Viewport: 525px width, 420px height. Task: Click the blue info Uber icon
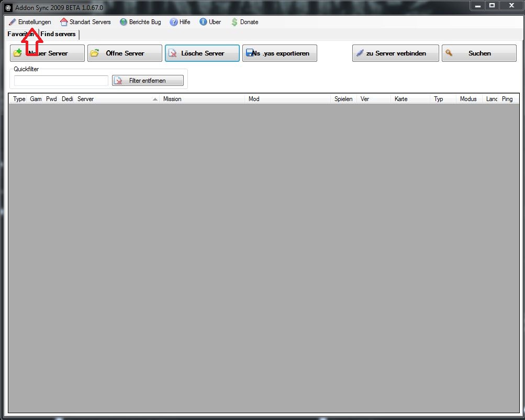pos(203,22)
